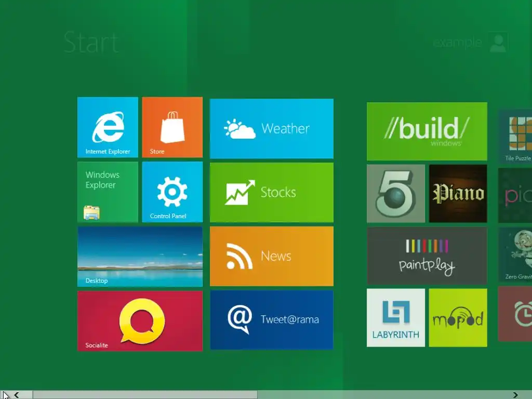Open the alarm clock tile

point(515,313)
